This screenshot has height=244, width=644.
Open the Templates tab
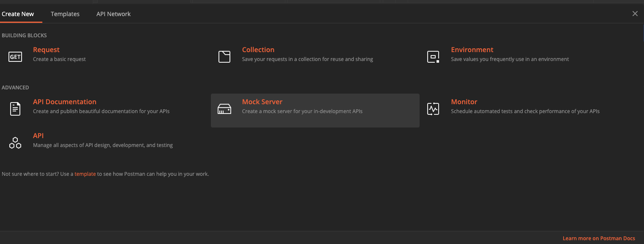(65, 14)
